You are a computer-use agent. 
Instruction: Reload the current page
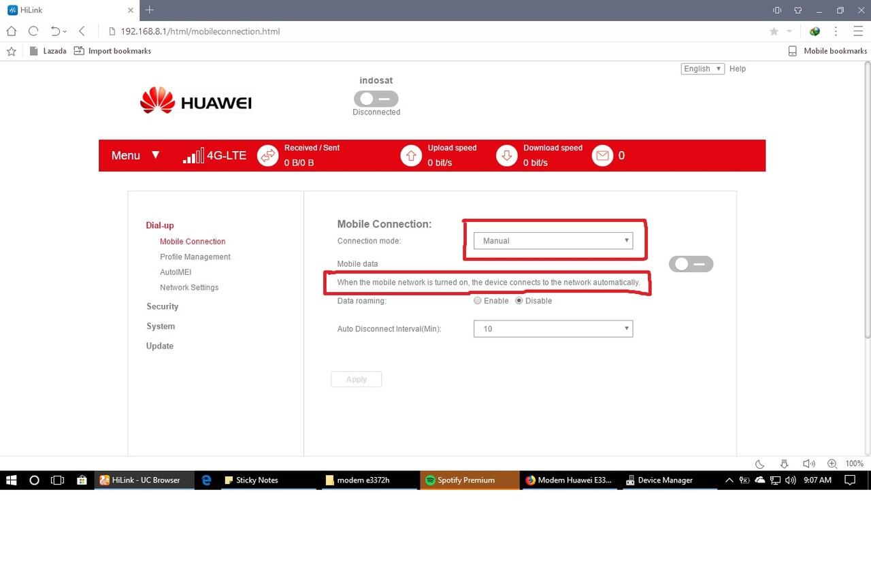(x=33, y=31)
